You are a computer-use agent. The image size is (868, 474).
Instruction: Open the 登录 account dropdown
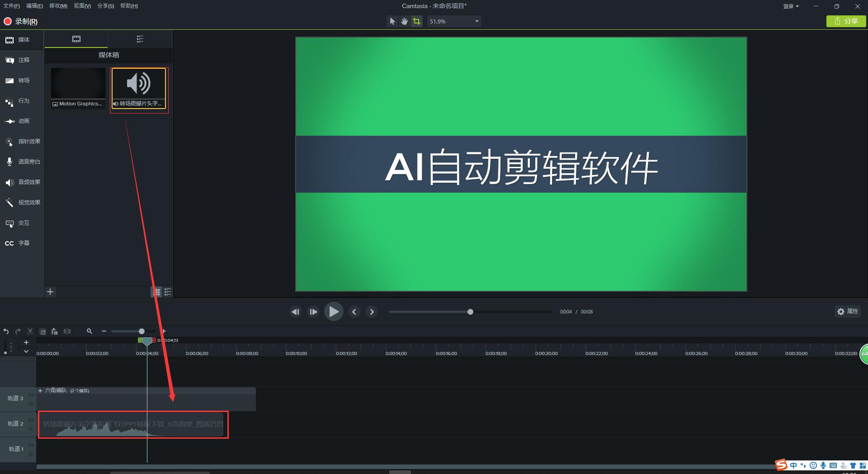tap(790, 6)
